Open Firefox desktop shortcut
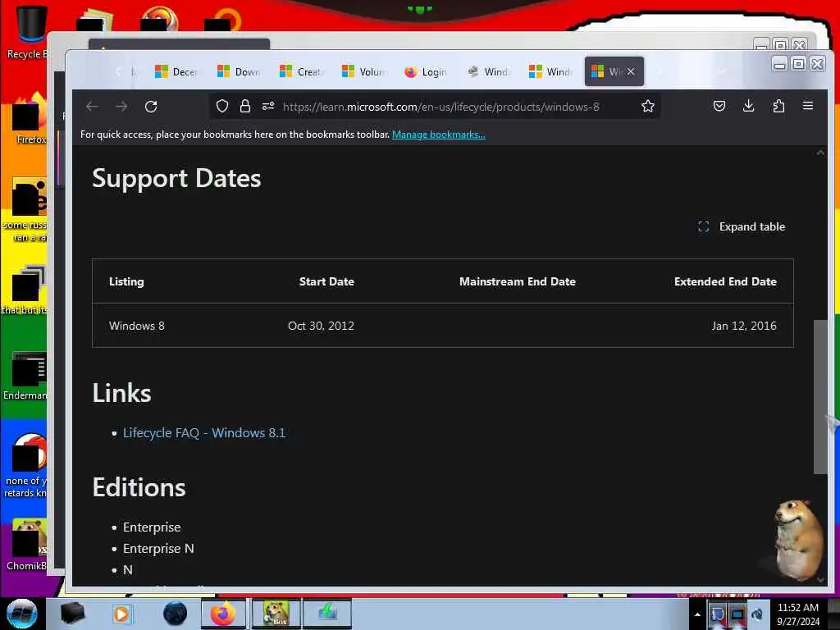This screenshot has width=840, height=630. coord(30,119)
